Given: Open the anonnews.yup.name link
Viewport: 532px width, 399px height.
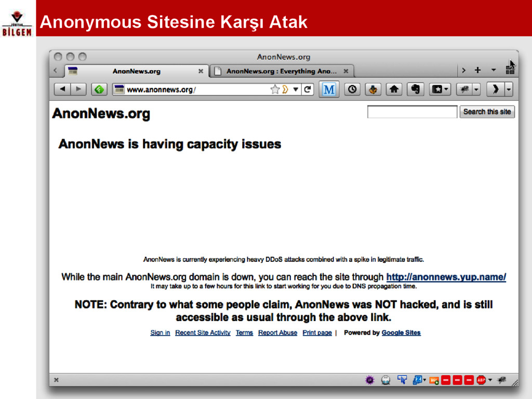Looking at the screenshot, I should (446, 277).
